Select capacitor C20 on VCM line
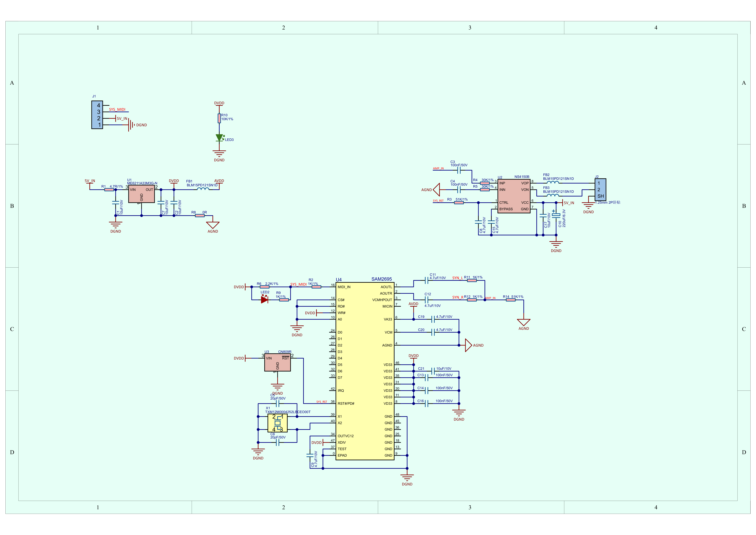 (x=433, y=332)
